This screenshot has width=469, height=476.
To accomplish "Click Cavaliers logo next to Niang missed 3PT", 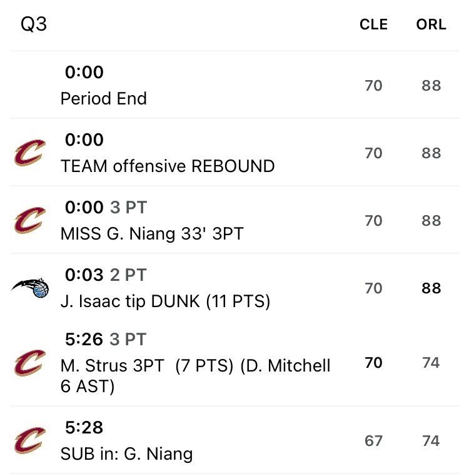I will 30,221.
